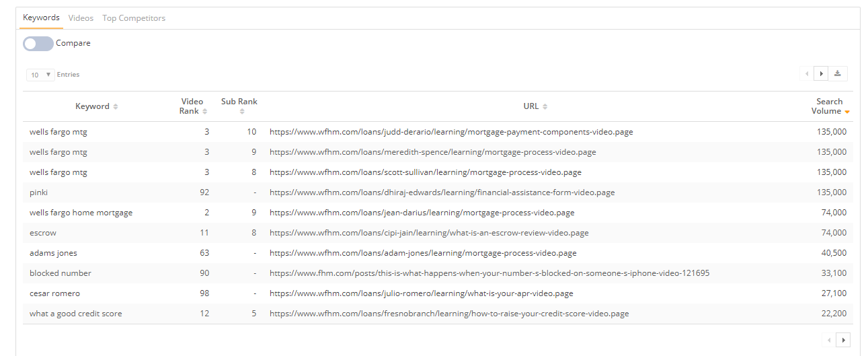Select keyword 'wells fargo home mortgage'
Image resolution: width=868 pixels, height=356 pixels.
click(x=81, y=213)
